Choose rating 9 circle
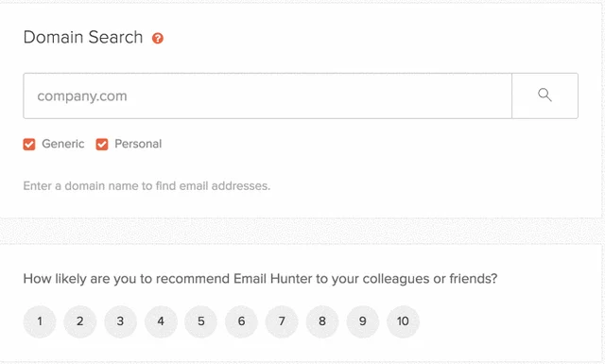 tap(363, 321)
